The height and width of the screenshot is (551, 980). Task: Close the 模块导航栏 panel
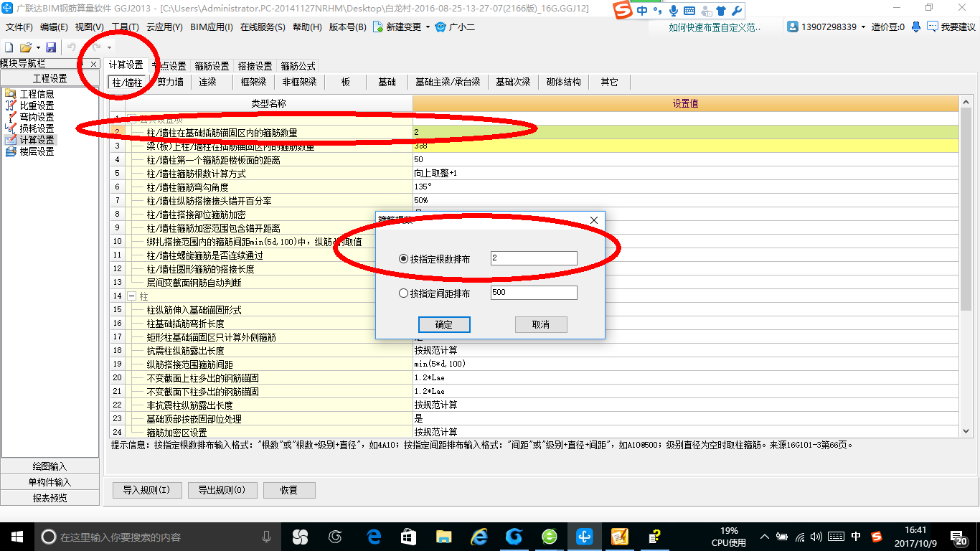(93, 64)
